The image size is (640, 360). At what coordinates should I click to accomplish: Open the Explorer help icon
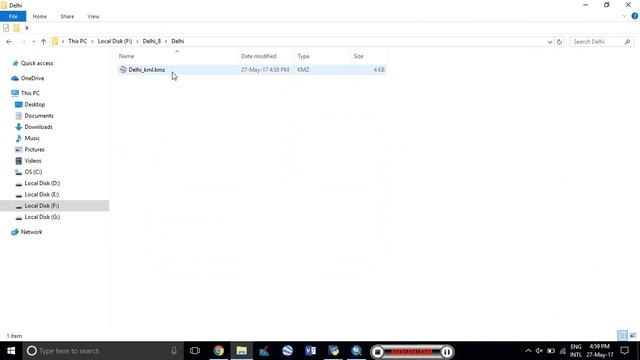[x=634, y=16]
